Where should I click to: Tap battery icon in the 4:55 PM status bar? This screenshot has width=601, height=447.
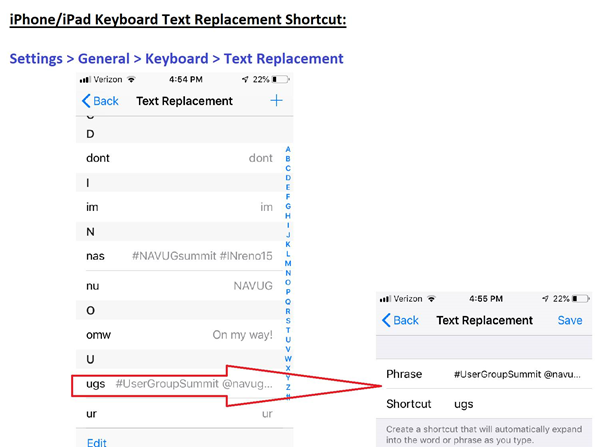coord(581,299)
